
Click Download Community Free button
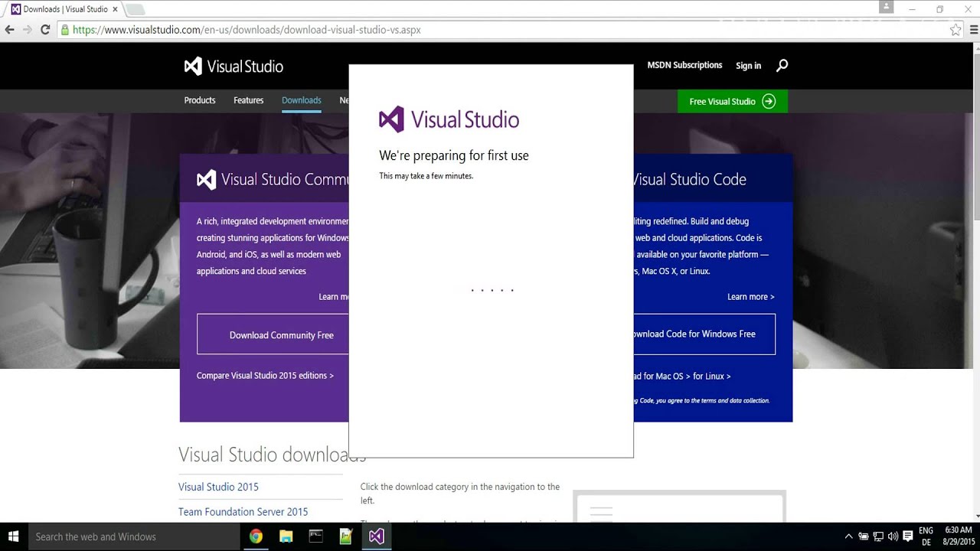pyautogui.click(x=273, y=334)
